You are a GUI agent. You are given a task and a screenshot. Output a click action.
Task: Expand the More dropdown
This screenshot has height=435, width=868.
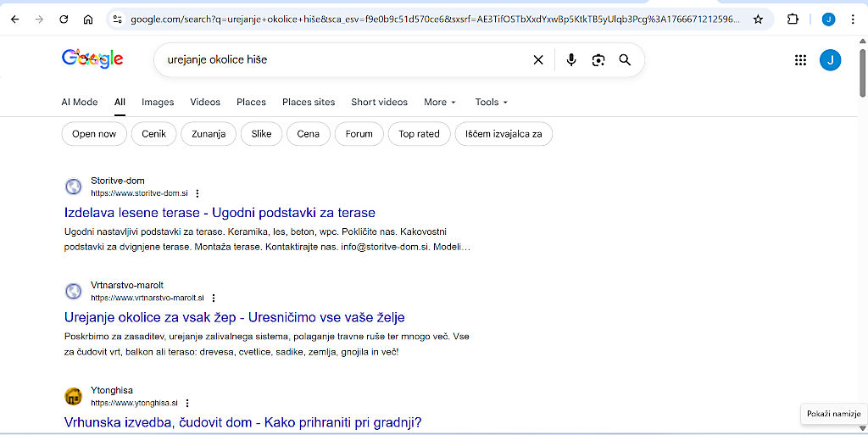440,102
